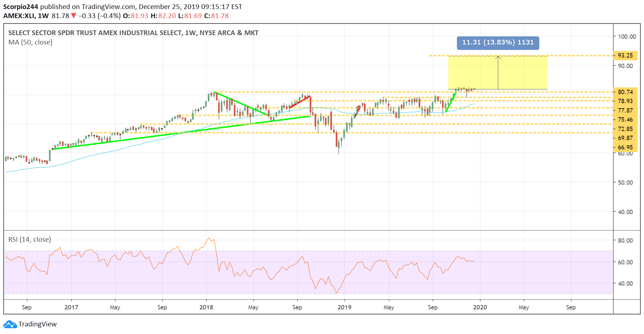Select the 72.85 price level label
Viewport: 644px width, 334px height.
point(625,129)
